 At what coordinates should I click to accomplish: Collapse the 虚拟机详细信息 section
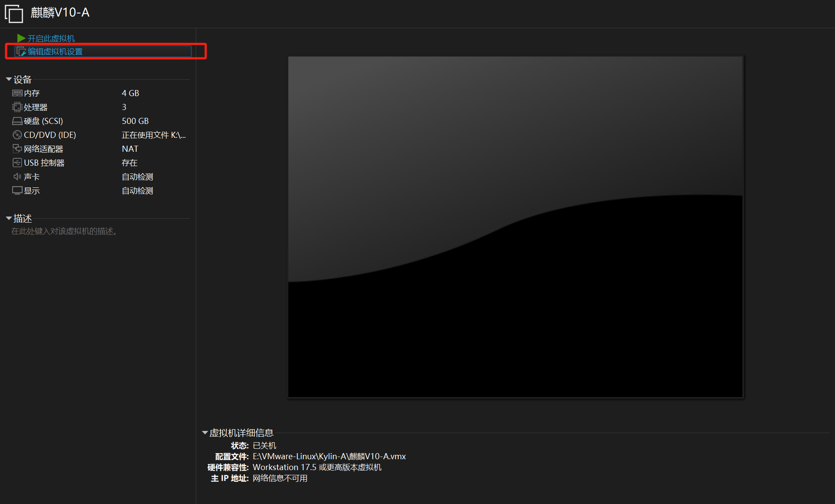pos(204,432)
